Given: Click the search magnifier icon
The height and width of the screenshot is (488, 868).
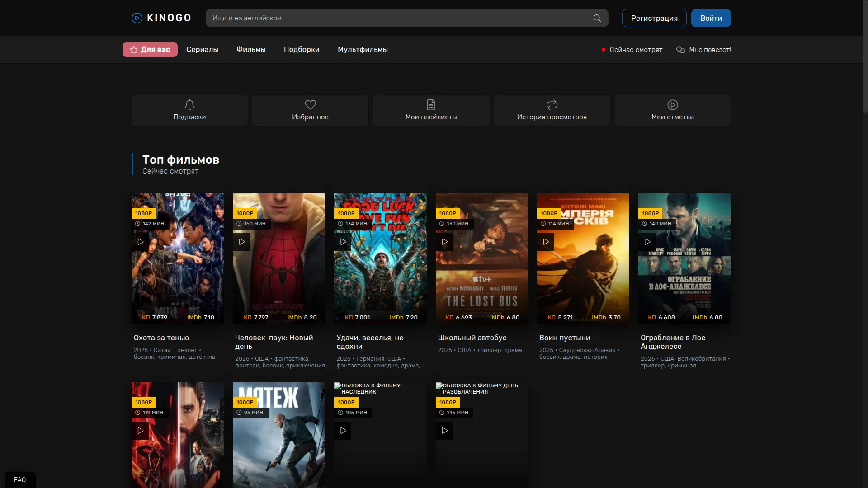Looking at the screenshot, I should coord(597,18).
